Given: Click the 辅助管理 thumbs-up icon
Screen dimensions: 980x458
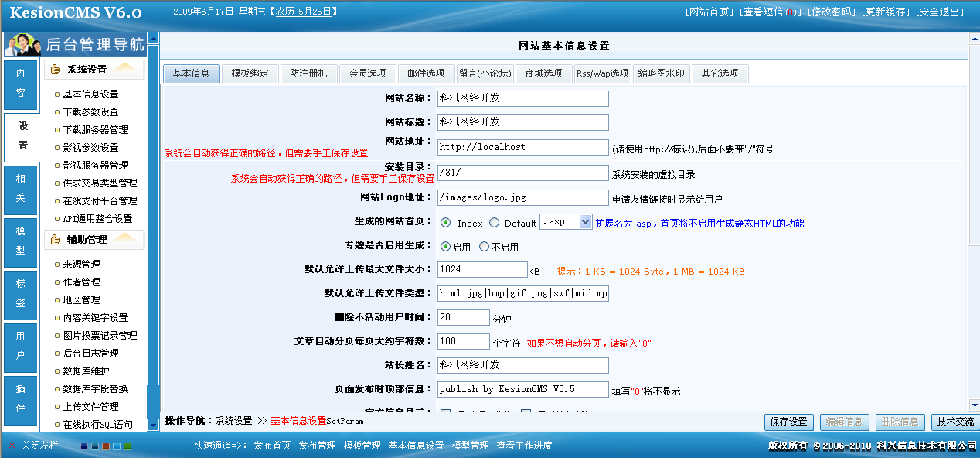Looking at the screenshot, I should pos(55,240).
